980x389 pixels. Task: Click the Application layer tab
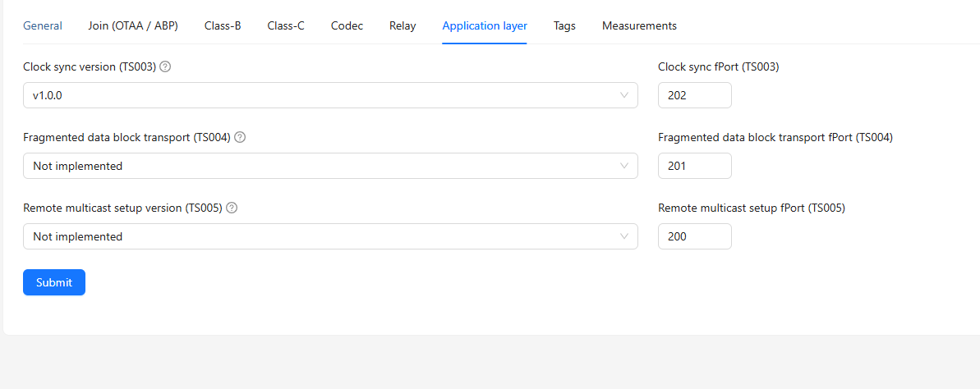485,25
